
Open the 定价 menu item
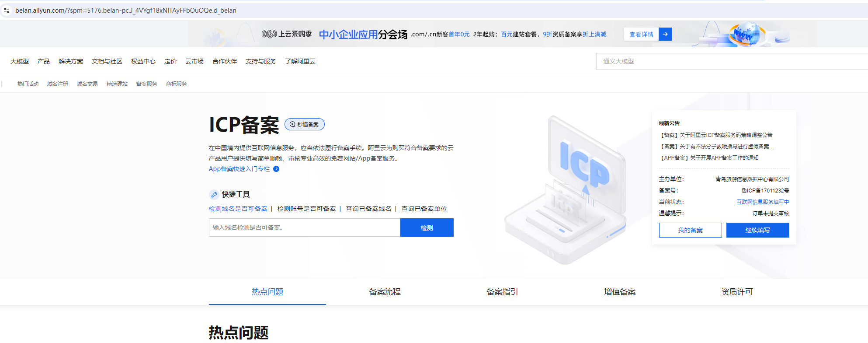click(170, 61)
